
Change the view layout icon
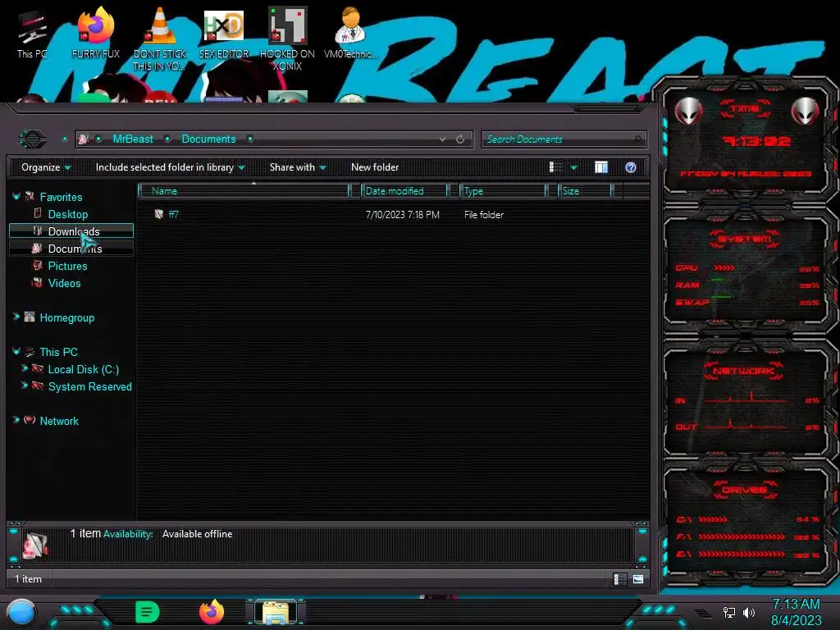coord(555,167)
